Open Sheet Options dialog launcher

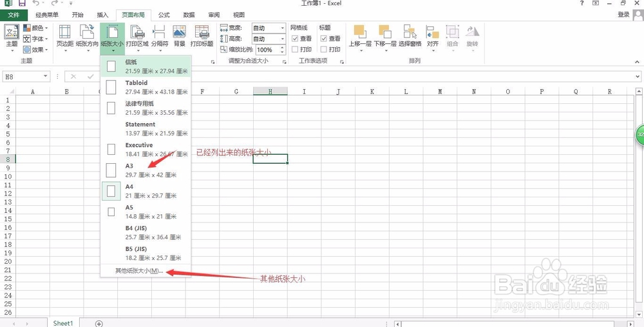pos(342,62)
